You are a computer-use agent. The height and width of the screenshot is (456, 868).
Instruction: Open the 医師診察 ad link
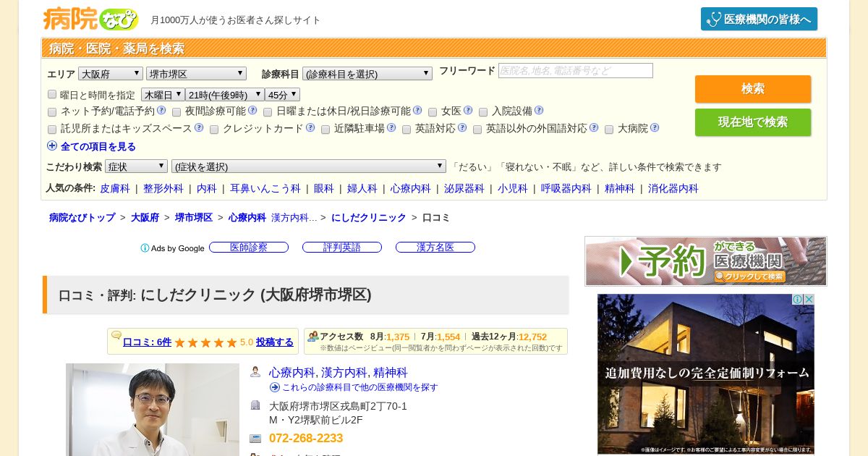(249, 248)
